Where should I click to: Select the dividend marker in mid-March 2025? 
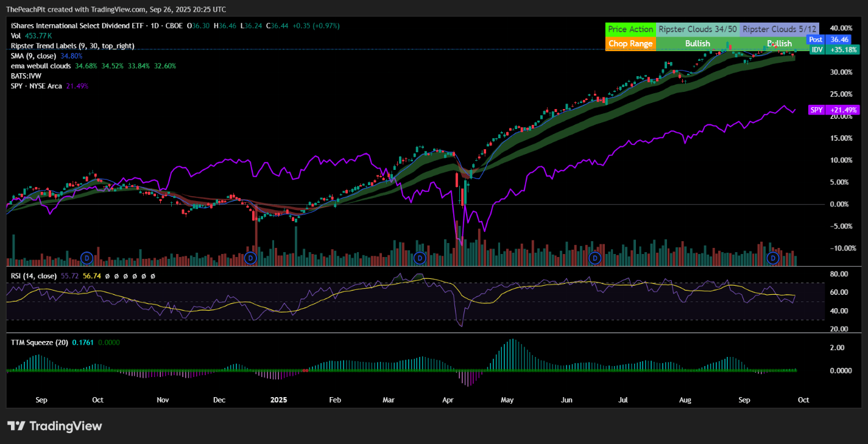[x=419, y=258]
